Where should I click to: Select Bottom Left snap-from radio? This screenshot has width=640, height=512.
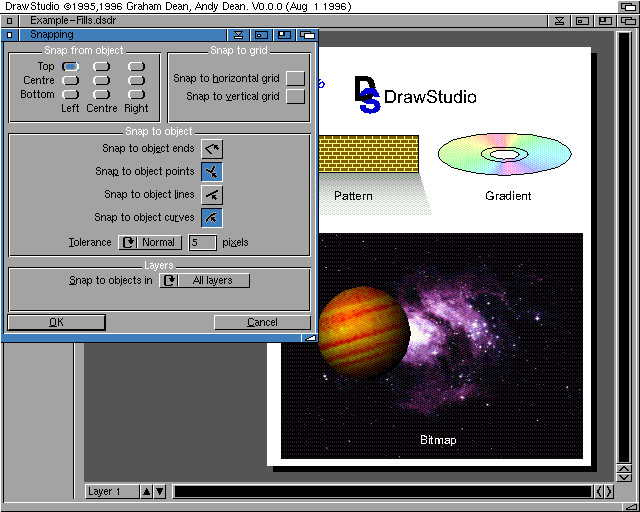click(70, 94)
